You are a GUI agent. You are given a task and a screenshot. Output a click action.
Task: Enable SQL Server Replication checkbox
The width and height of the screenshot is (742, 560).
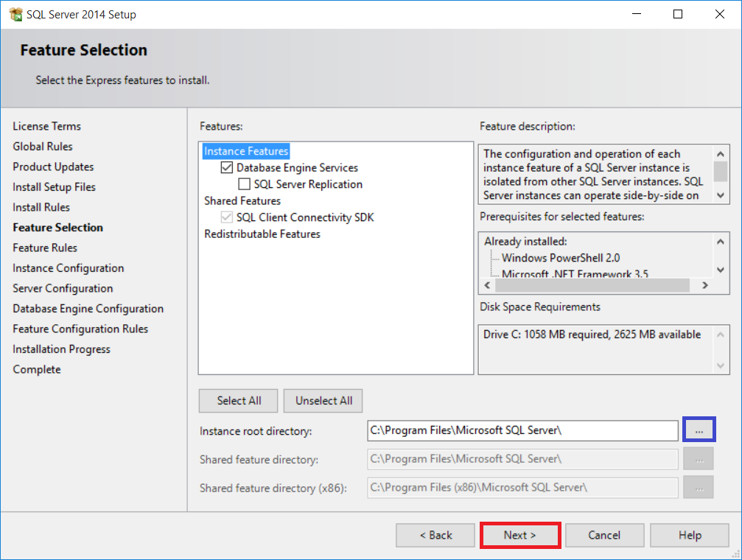[244, 184]
